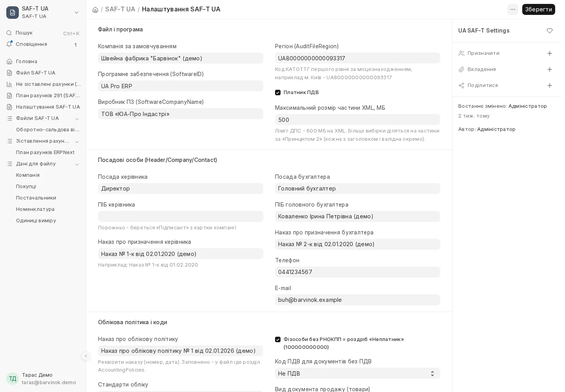Open Код ПДВ для документів без ПДВ dropdown
The image size is (565, 392).
click(357, 373)
